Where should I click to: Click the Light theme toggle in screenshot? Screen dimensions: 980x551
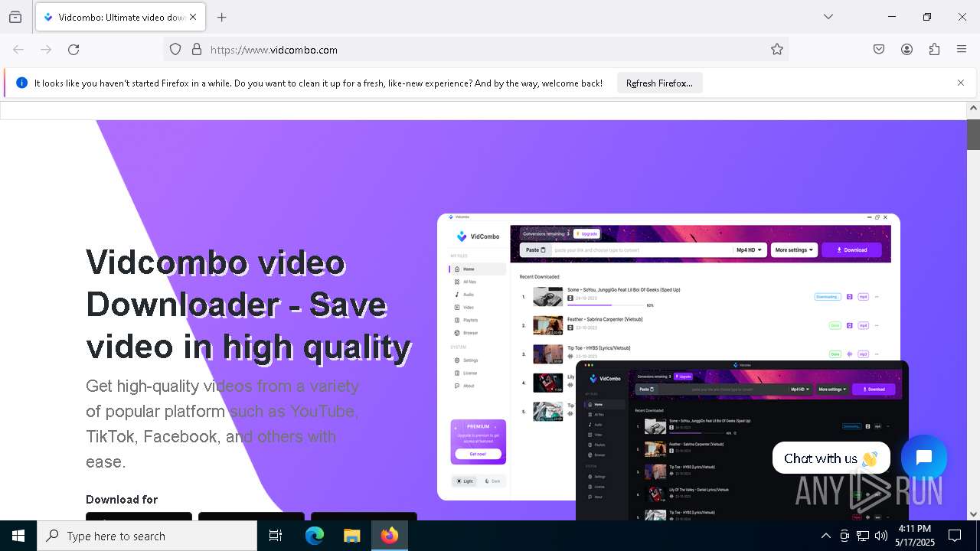(x=465, y=481)
